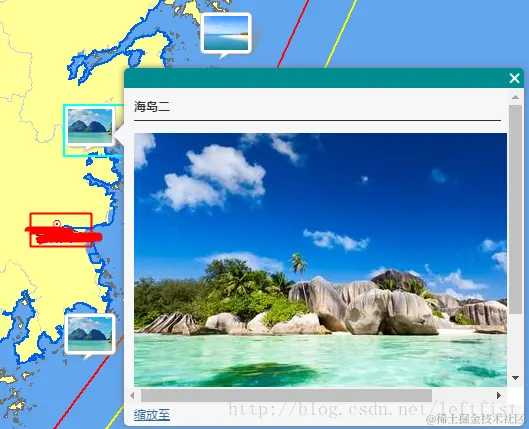Open the 缩放至 zoom-to link

pyautogui.click(x=152, y=415)
